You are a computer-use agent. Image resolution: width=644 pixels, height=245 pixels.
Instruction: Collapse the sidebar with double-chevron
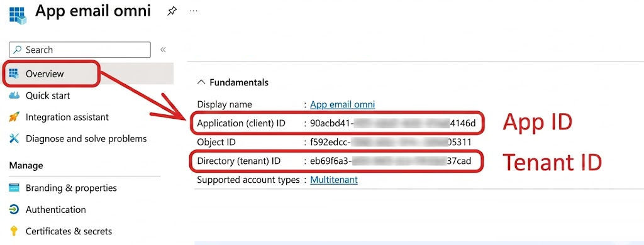[x=163, y=50]
